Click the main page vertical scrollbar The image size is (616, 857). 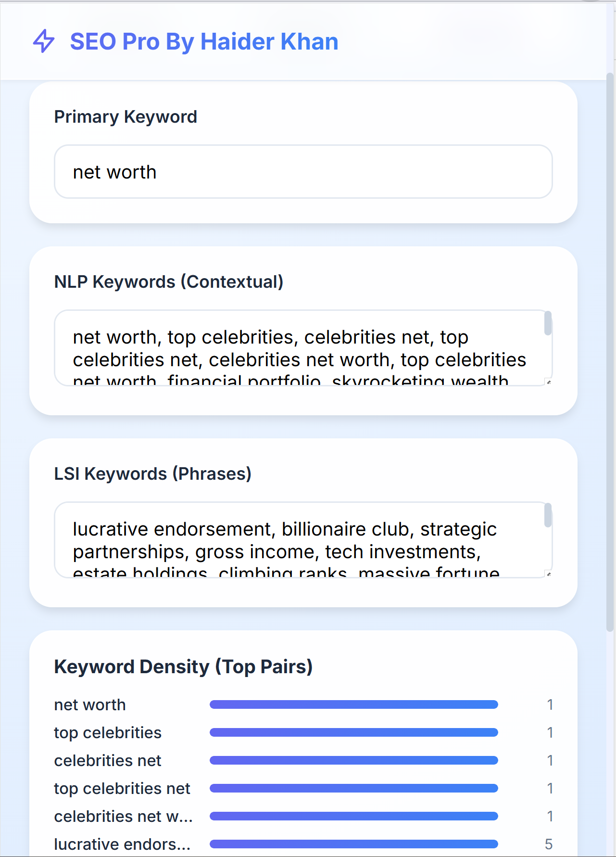pyautogui.click(x=610, y=351)
